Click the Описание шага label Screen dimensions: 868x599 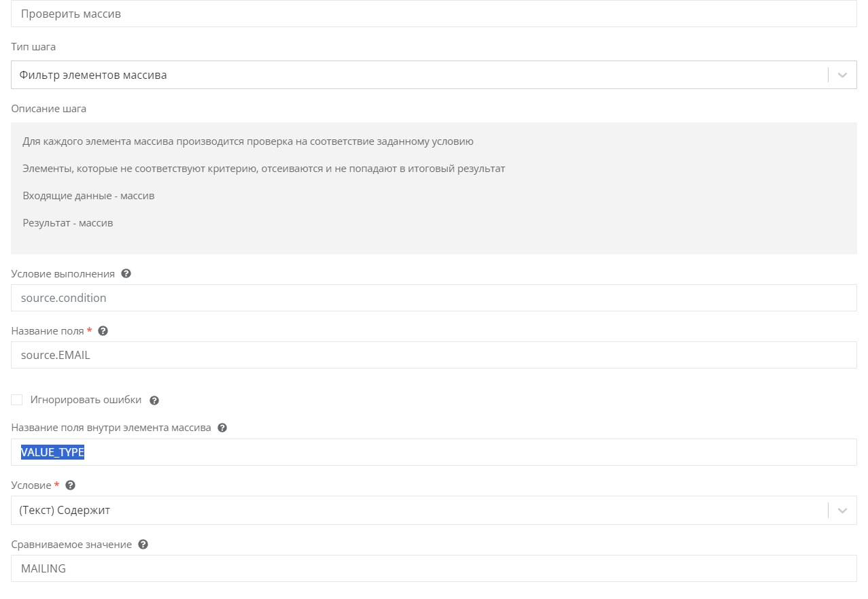coord(49,109)
